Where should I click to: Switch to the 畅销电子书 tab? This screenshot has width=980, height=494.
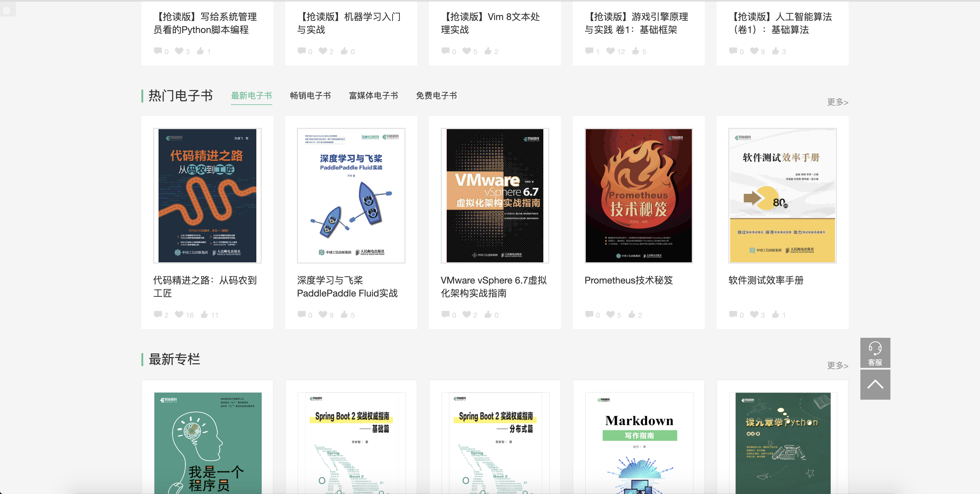310,95
